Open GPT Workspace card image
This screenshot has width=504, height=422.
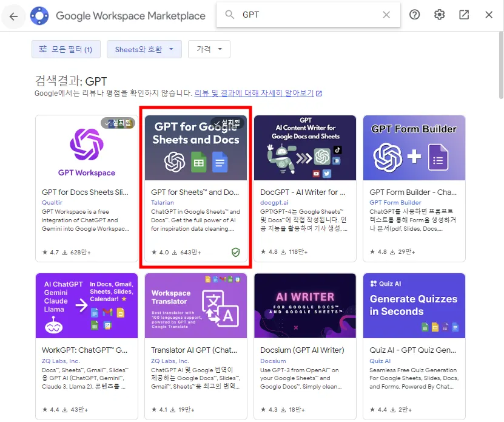87,148
